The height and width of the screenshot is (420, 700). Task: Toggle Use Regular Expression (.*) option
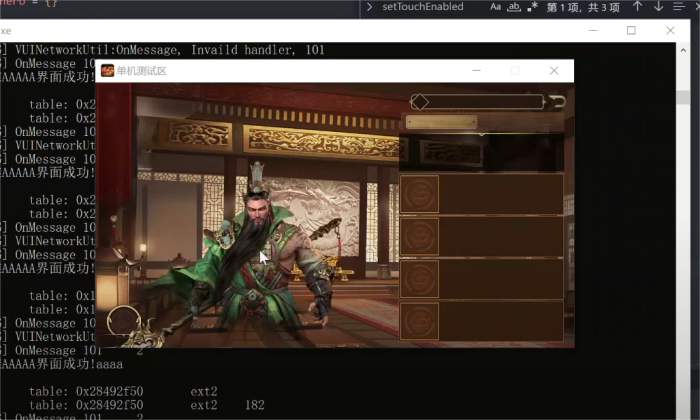click(x=533, y=7)
